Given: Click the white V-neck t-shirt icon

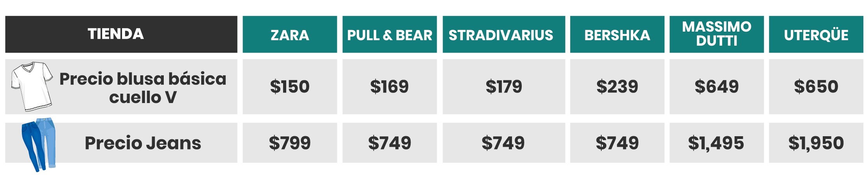Looking at the screenshot, I should pyautogui.click(x=32, y=86).
